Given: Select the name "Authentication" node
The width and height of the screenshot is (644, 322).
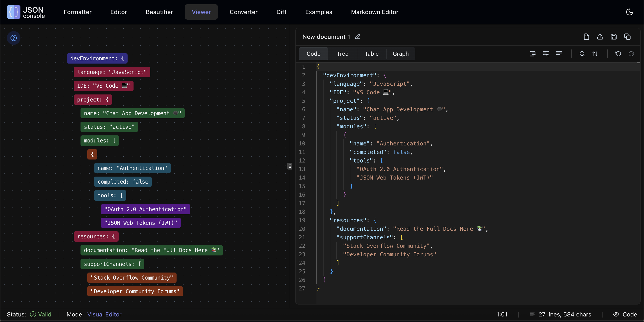Looking at the screenshot, I should [x=132, y=168].
